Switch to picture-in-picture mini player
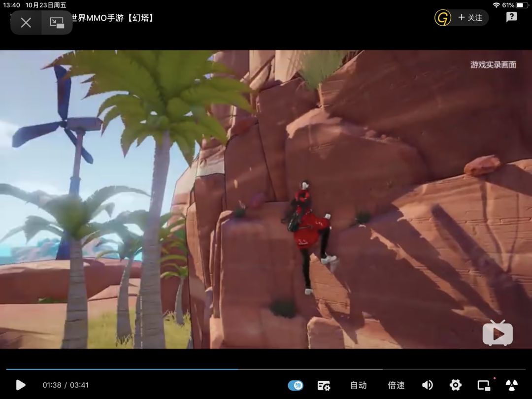 tap(57, 23)
